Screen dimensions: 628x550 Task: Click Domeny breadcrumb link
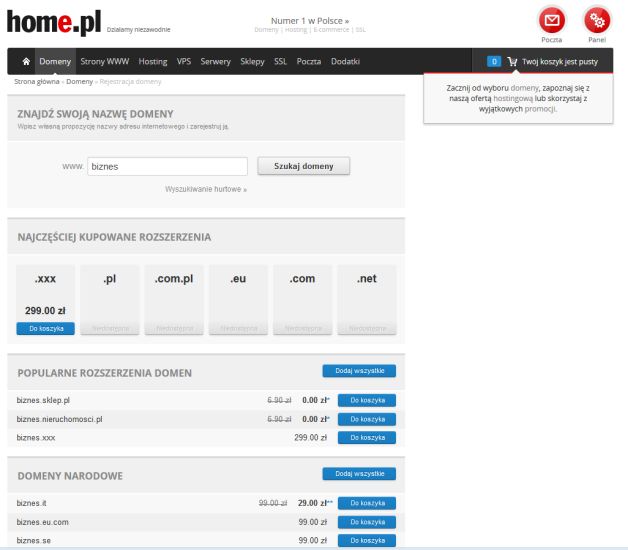pos(79,82)
